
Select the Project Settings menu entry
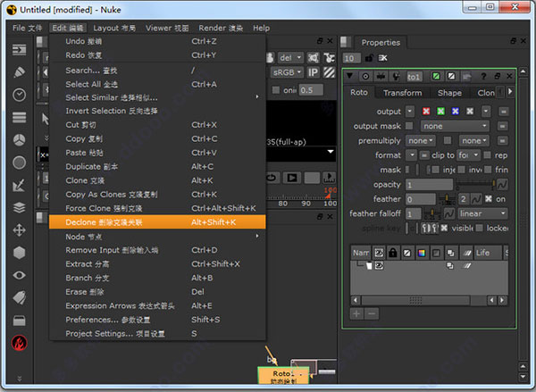[x=157, y=334]
